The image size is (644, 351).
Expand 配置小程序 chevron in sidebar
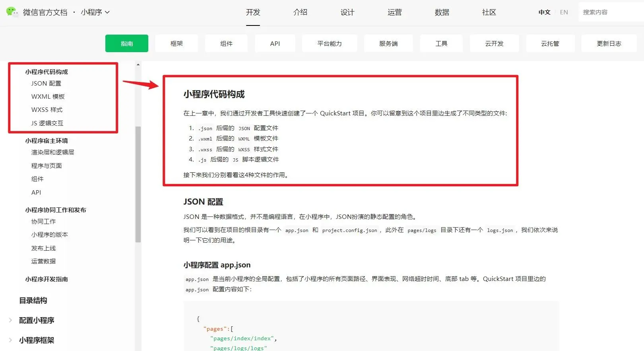coord(10,320)
